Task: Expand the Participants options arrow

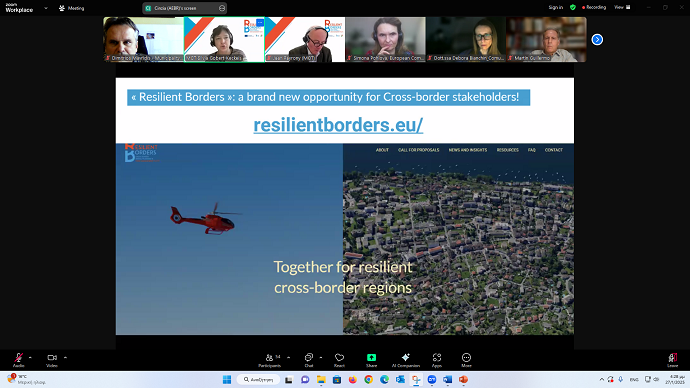Action: click(289, 358)
